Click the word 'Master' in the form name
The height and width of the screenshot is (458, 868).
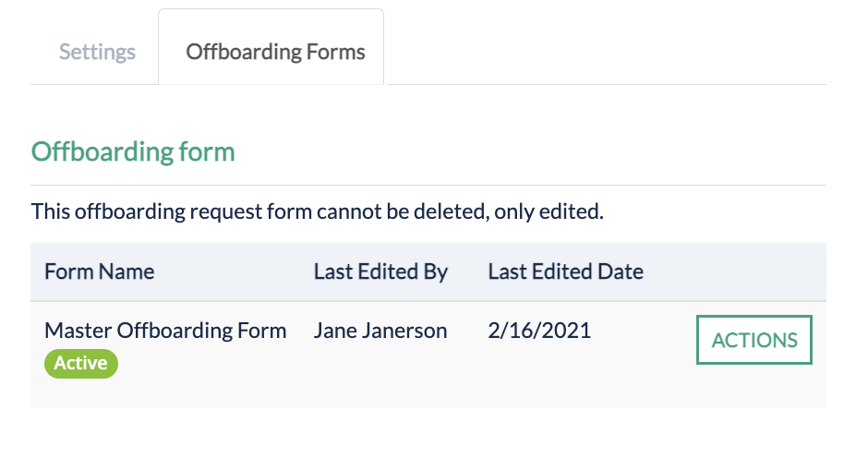coord(78,331)
